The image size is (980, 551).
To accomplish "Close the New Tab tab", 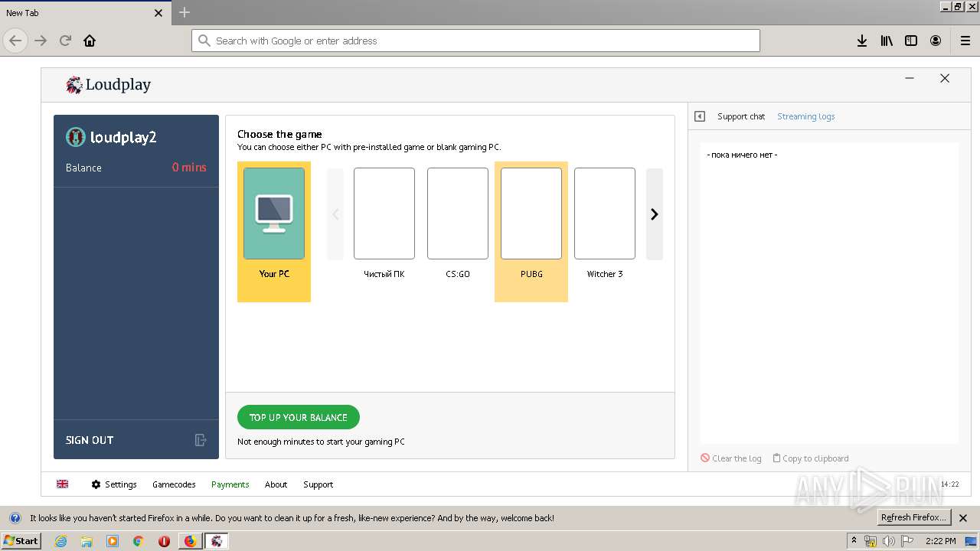I will (x=158, y=13).
